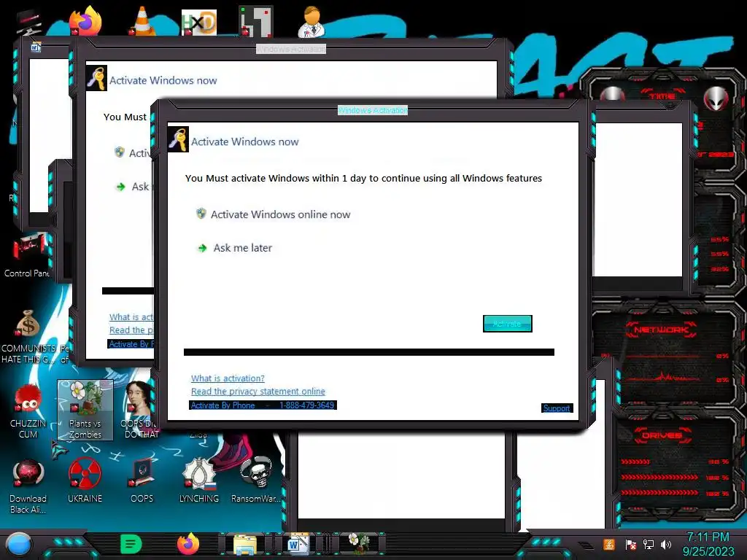Click the taskbar clock showing 7:11 PM
Image resolution: width=747 pixels, height=560 pixels.
(708, 544)
